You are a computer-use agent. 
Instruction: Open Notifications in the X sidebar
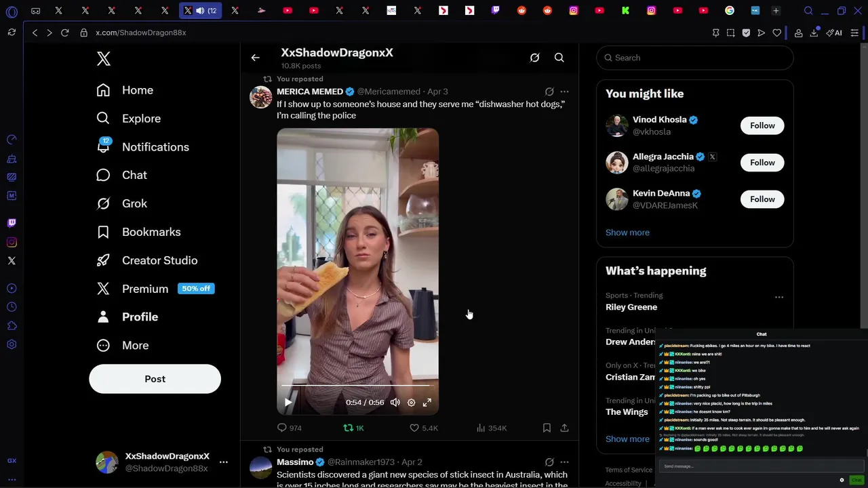tap(142, 147)
